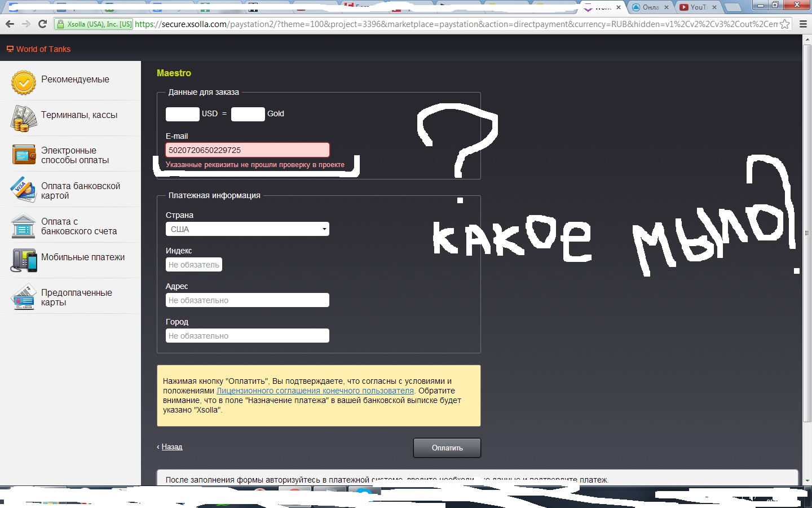Edit the E-mail field with 5020720650229725

(x=248, y=150)
